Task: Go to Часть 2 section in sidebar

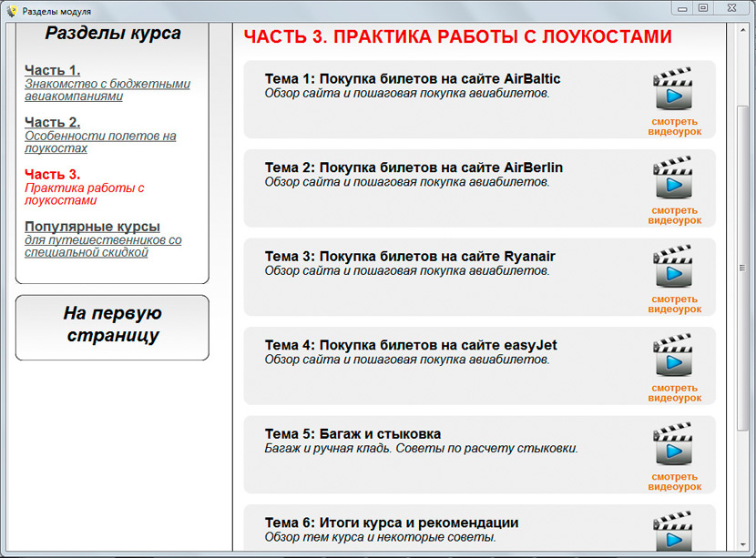Action: (x=52, y=122)
